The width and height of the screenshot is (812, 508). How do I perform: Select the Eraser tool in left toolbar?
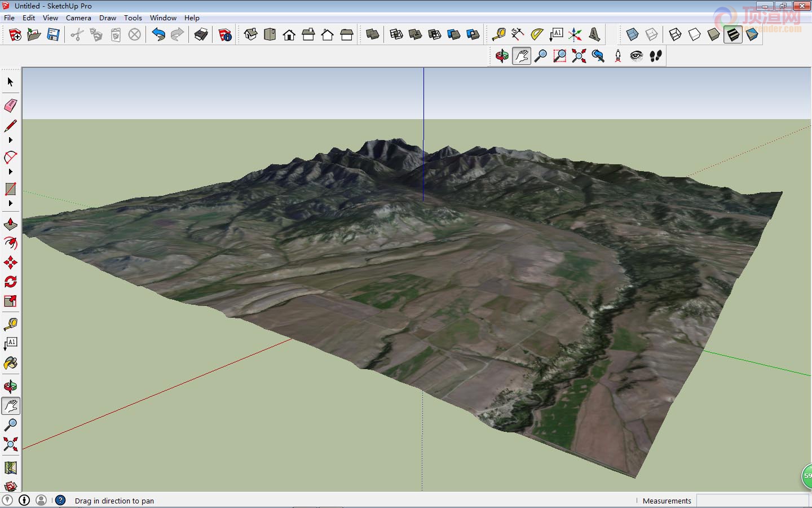(x=10, y=106)
